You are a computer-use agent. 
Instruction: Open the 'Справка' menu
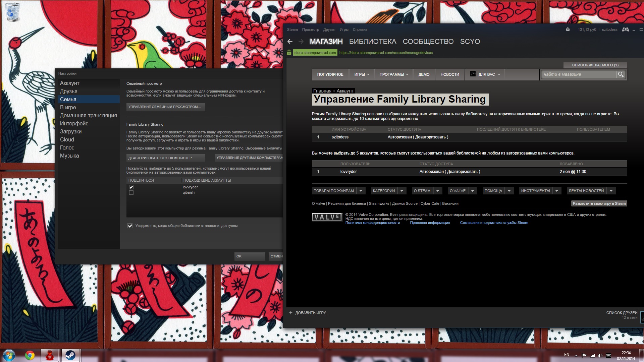pyautogui.click(x=360, y=29)
